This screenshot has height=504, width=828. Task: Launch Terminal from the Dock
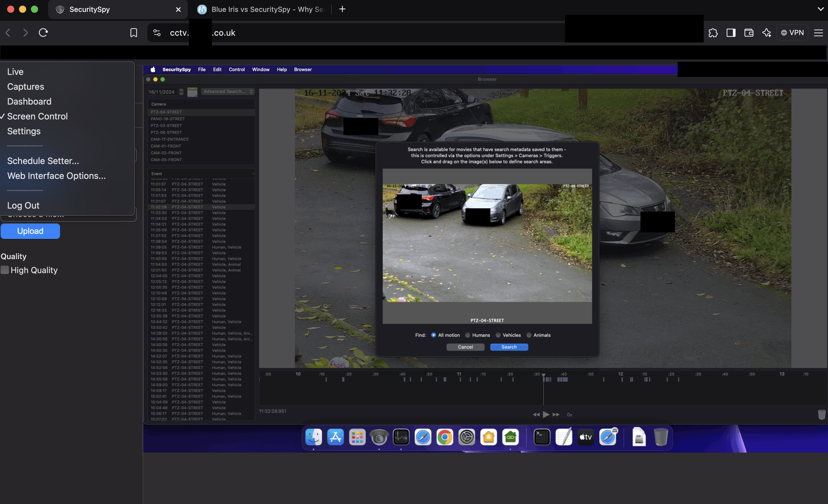point(542,437)
